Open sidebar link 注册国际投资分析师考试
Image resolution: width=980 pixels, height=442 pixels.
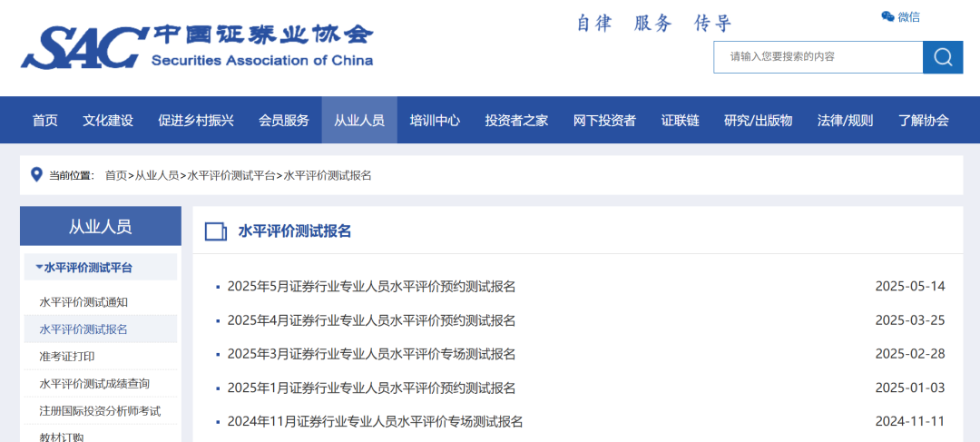tap(100, 411)
